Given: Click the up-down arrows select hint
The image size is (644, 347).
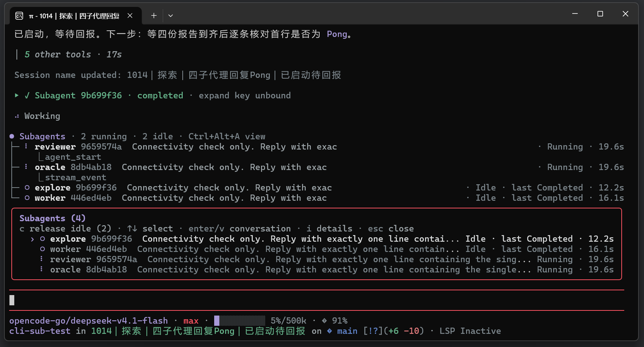Looking at the screenshot, I should tap(132, 229).
